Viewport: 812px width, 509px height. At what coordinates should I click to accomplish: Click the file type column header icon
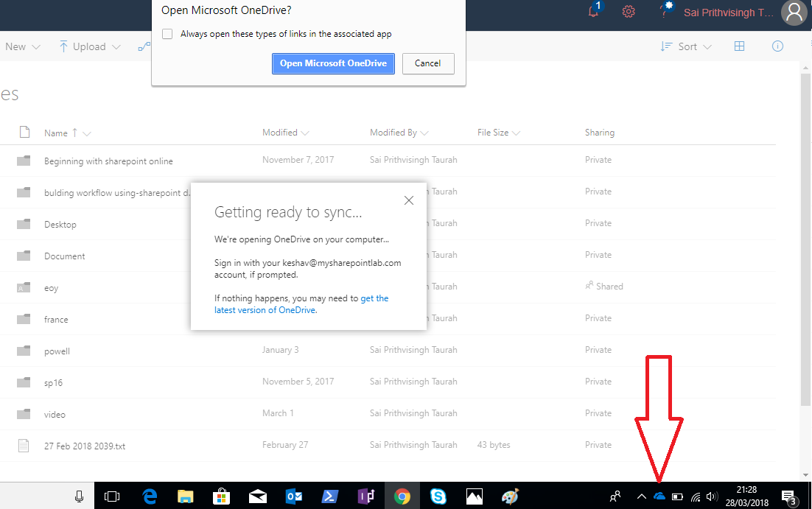pyautogui.click(x=24, y=132)
